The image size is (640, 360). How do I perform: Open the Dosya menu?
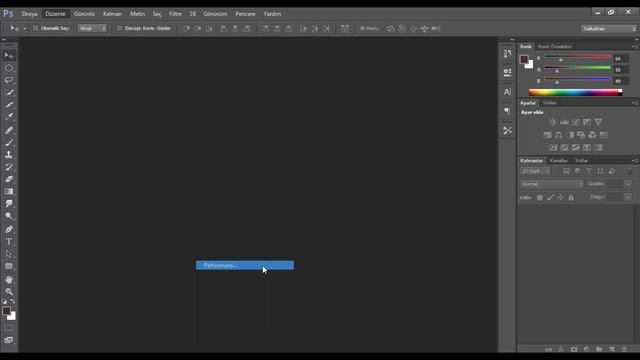pyautogui.click(x=29, y=14)
